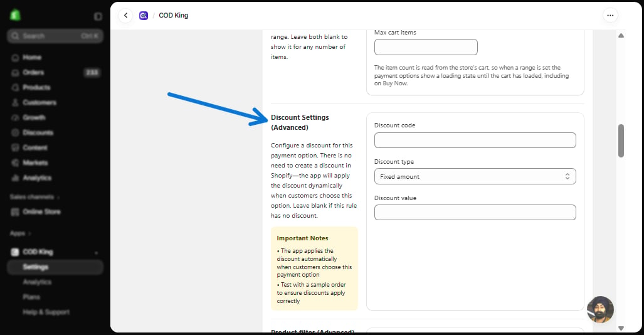
Task: Click the scrollbar down arrow
Action: point(621,328)
